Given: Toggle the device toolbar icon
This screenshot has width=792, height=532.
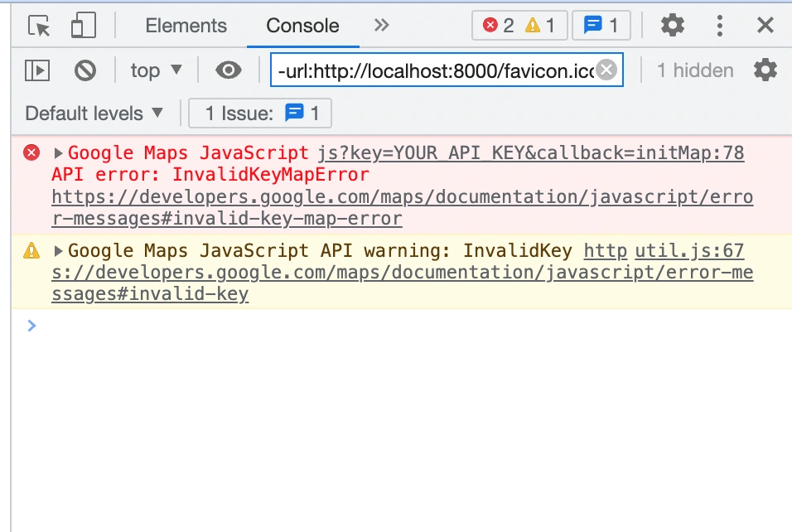Looking at the screenshot, I should click(x=84, y=25).
